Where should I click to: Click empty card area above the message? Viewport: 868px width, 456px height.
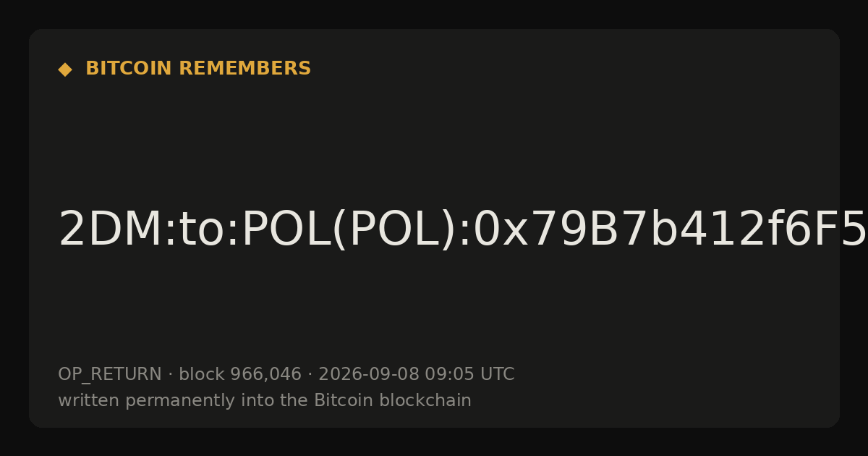[434, 138]
